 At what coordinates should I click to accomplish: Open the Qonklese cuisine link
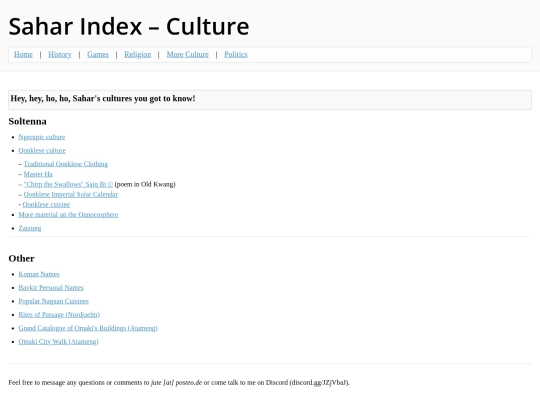tap(46, 205)
